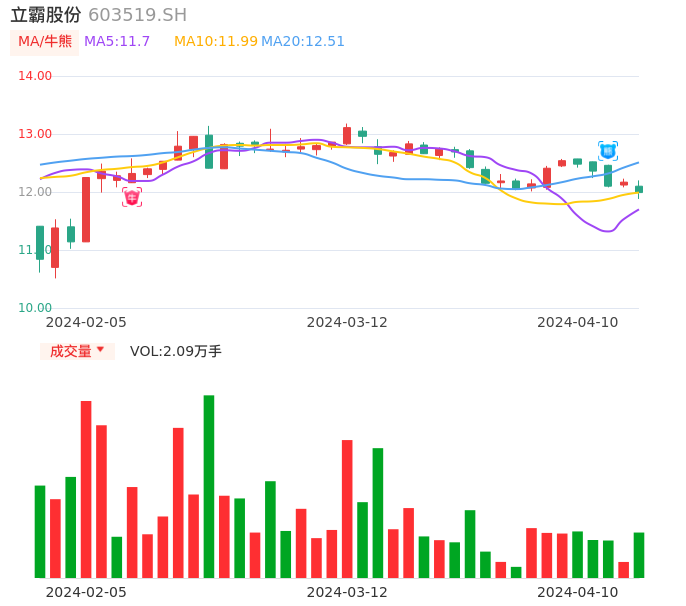
Task: Click the 立霸股份 stock name
Action: click(46, 15)
